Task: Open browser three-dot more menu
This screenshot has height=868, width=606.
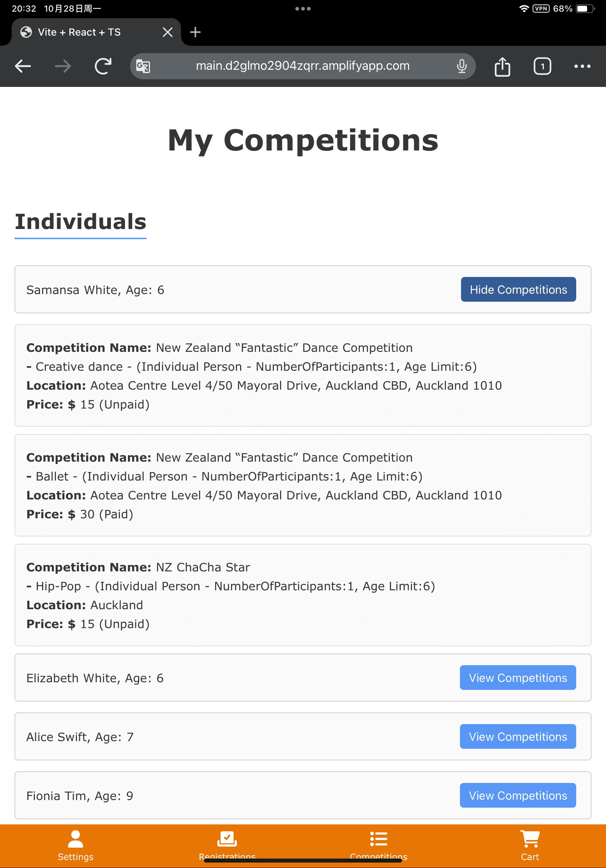Action: [582, 66]
